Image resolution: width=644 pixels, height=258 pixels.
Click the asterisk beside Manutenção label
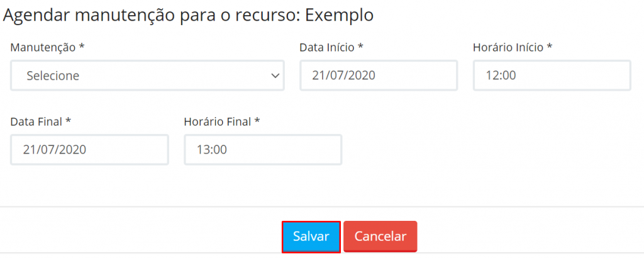point(82,47)
